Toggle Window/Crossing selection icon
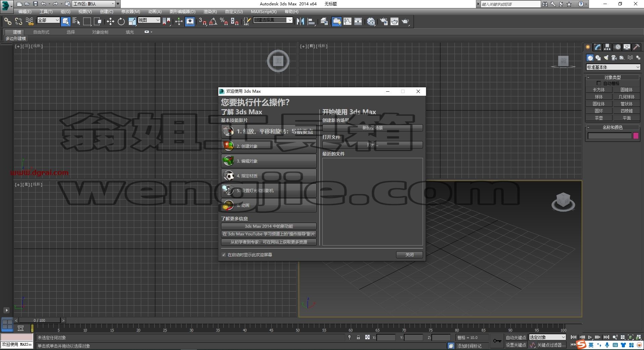Screen dimensions: 644x350 pyautogui.click(x=98, y=21)
